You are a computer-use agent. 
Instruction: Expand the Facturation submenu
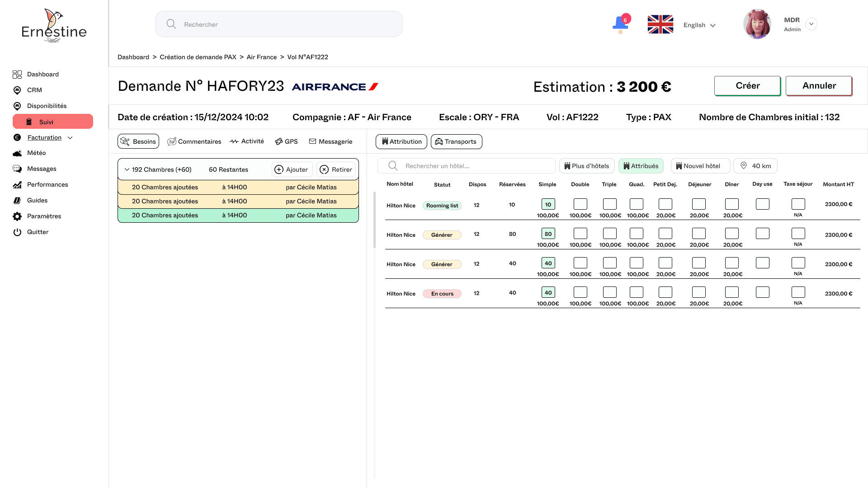coord(70,138)
